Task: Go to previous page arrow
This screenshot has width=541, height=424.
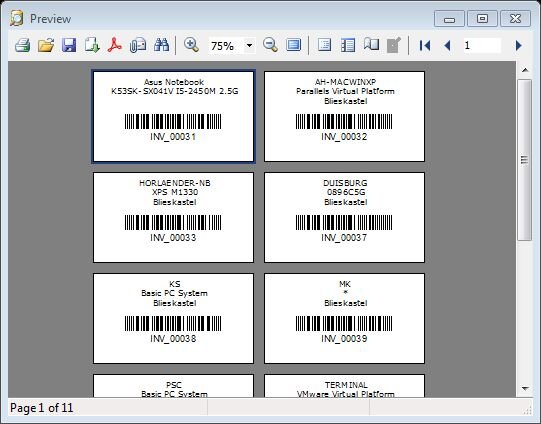Action: coord(447,45)
